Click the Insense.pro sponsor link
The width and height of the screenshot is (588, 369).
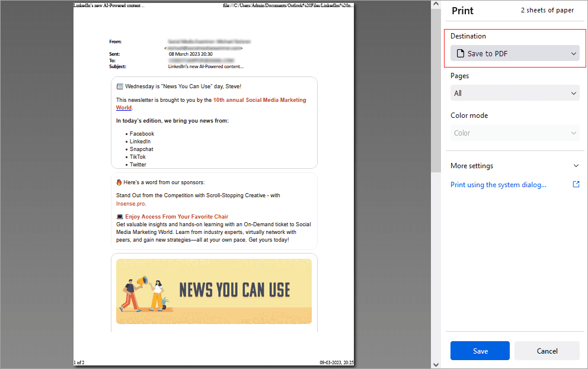(x=130, y=204)
